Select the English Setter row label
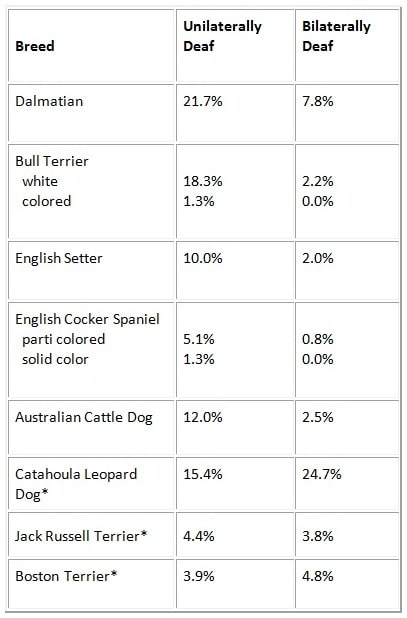407x618 pixels. tap(59, 258)
